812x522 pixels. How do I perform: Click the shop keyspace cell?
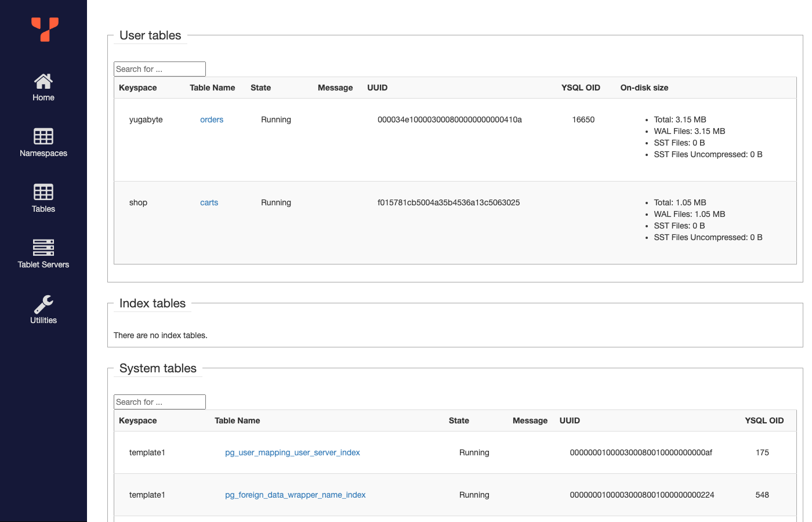point(138,202)
